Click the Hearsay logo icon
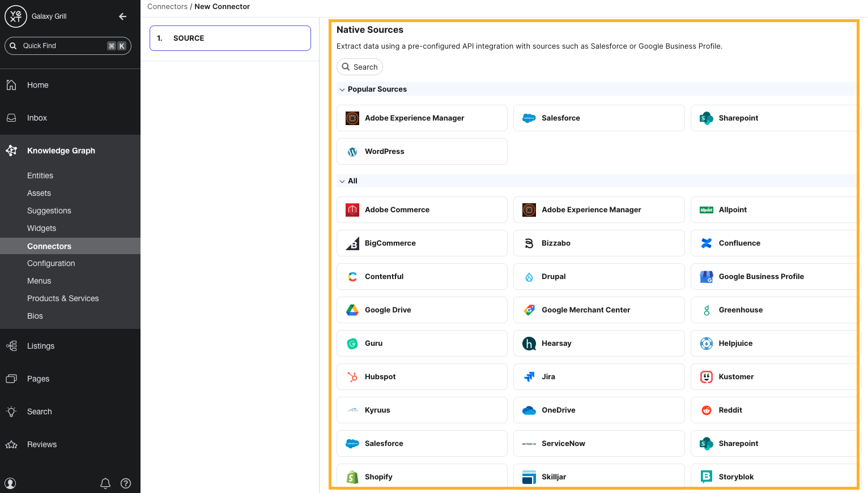 pyautogui.click(x=529, y=343)
